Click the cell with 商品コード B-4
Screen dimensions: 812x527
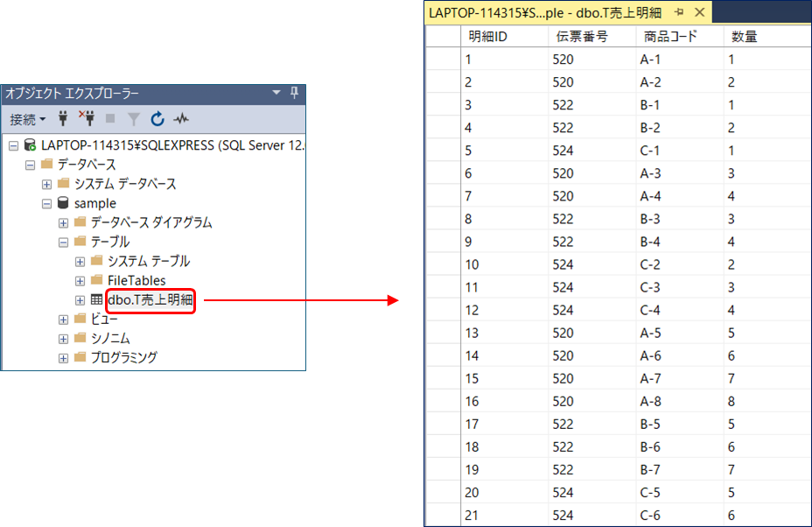coord(679,242)
